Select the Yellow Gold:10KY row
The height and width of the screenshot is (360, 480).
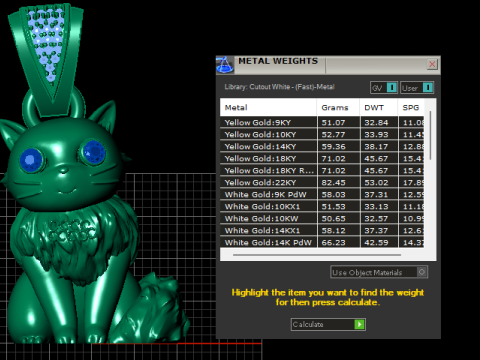pyautogui.click(x=322, y=134)
